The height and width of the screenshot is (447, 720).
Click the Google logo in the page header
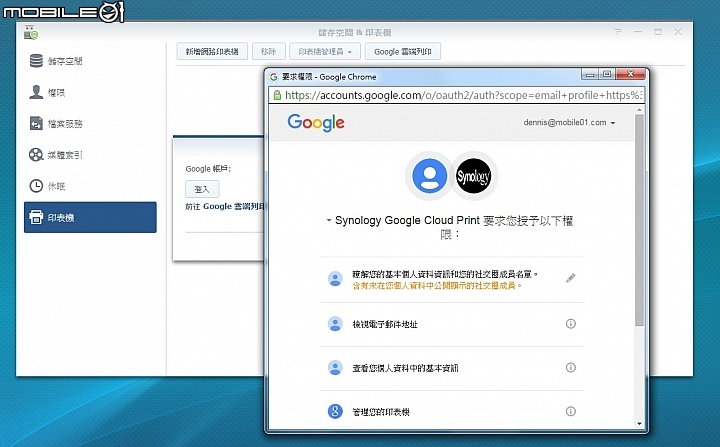click(x=316, y=123)
